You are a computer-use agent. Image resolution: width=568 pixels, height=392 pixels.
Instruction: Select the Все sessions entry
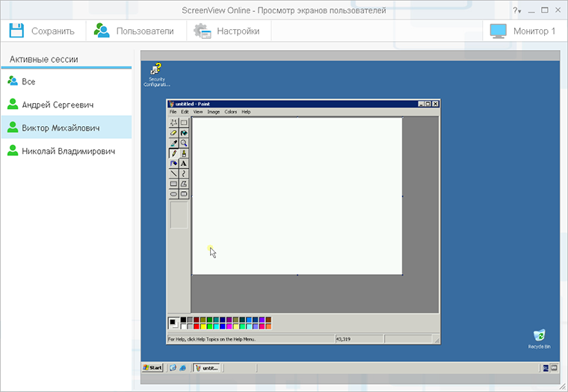coord(67,81)
